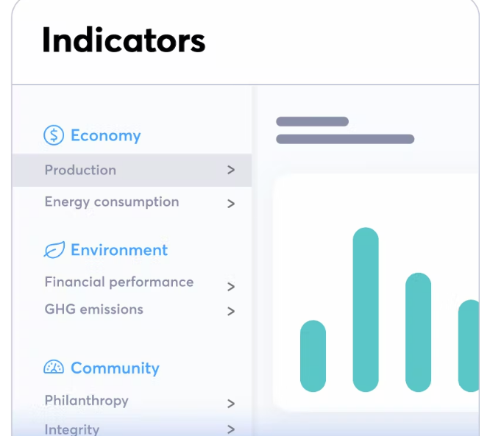Image resolution: width=504 pixels, height=436 pixels.
Task: Expand the Production chevron arrow
Action: 231,170
